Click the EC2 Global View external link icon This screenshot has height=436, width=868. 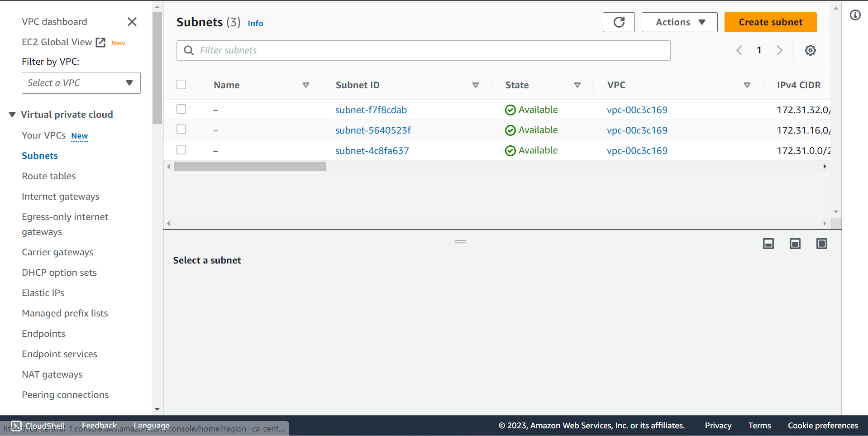point(100,43)
